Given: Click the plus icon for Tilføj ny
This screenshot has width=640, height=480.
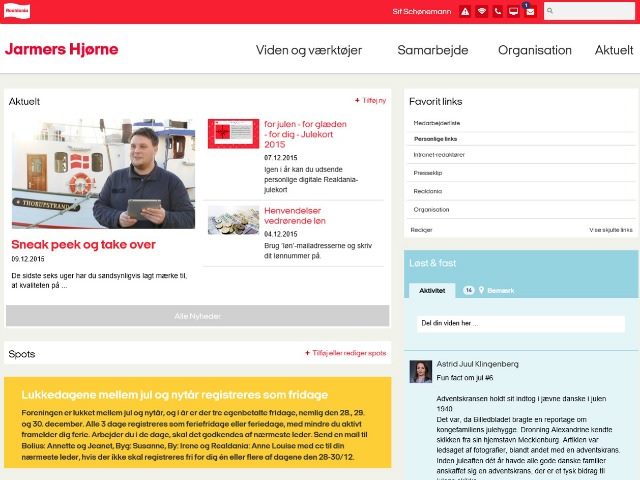Looking at the screenshot, I should click(358, 101).
